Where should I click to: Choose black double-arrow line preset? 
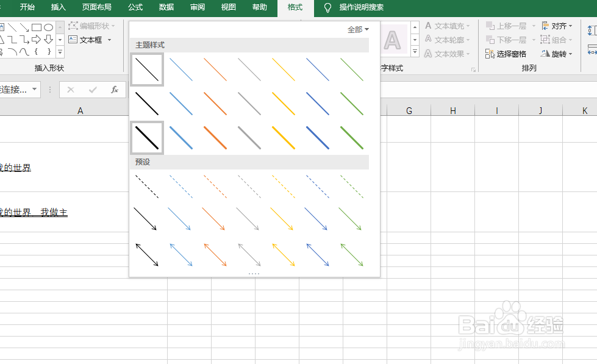point(147,255)
